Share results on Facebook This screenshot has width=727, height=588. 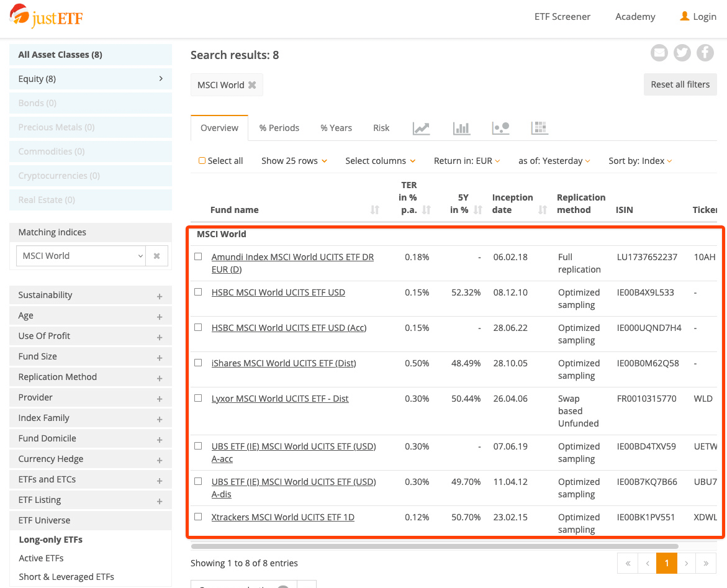tap(705, 53)
